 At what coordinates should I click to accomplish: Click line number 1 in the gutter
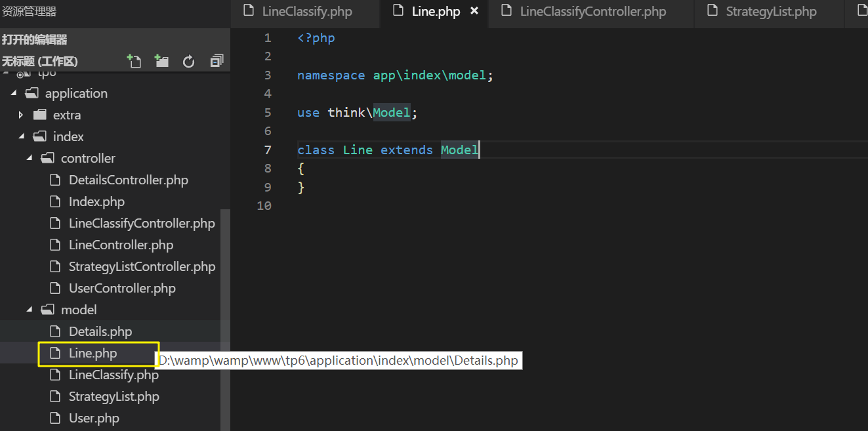tap(268, 38)
